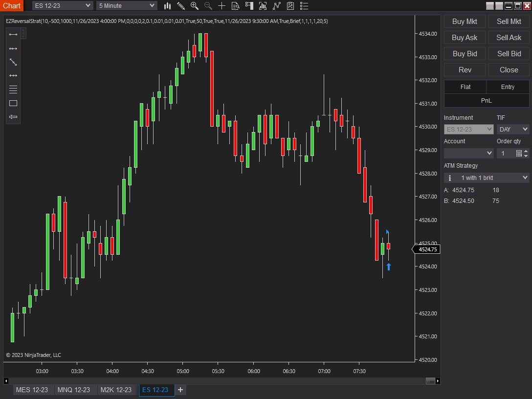Toggle the Chart Trader panel icon
The image size is (532, 399).
(249, 6)
